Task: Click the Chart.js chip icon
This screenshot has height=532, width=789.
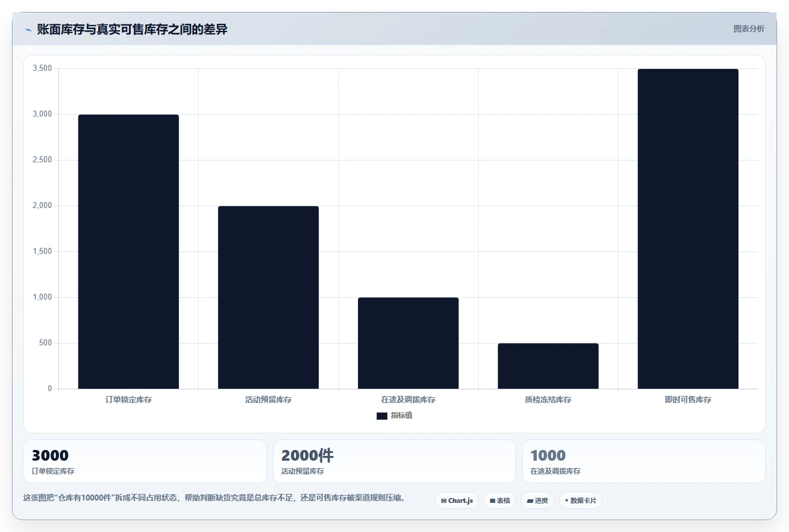Action: click(x=444, y=500)
